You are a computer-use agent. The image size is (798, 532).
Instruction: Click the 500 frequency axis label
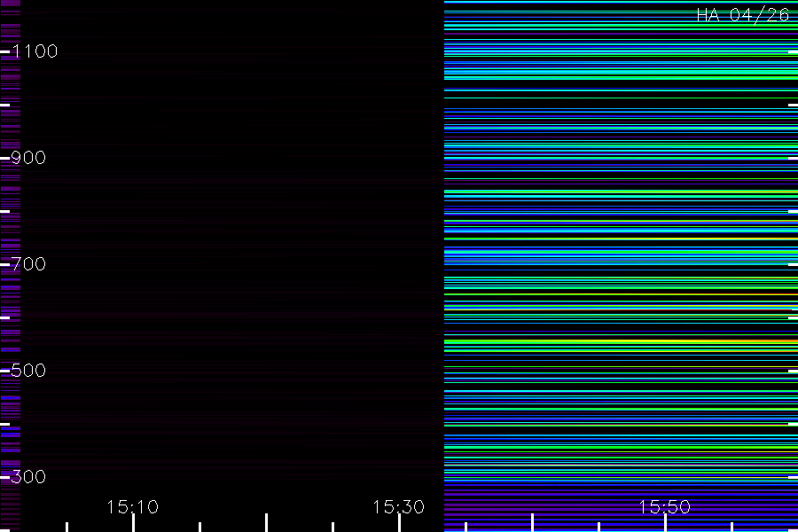28,371
